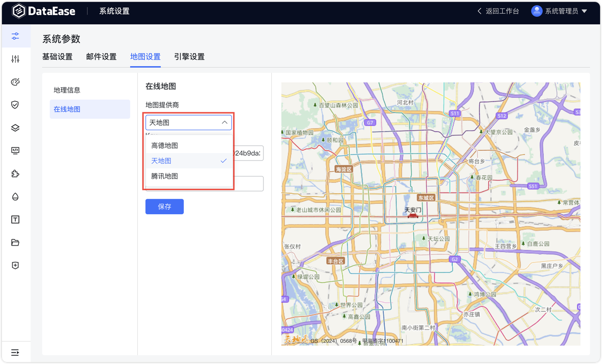Click the 颐和园 label on map
The image size is (602, 364).
[x=335, y=140]
